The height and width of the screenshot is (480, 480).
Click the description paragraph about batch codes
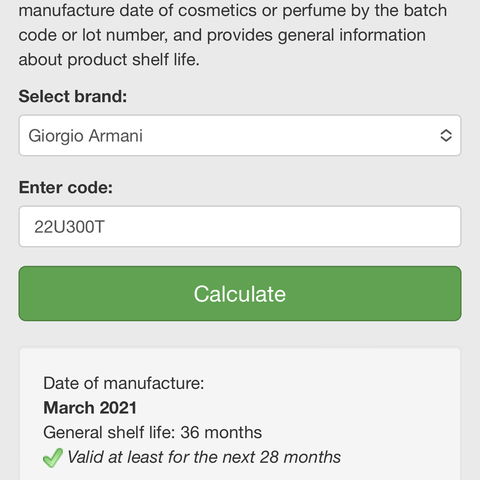point(233,35)
